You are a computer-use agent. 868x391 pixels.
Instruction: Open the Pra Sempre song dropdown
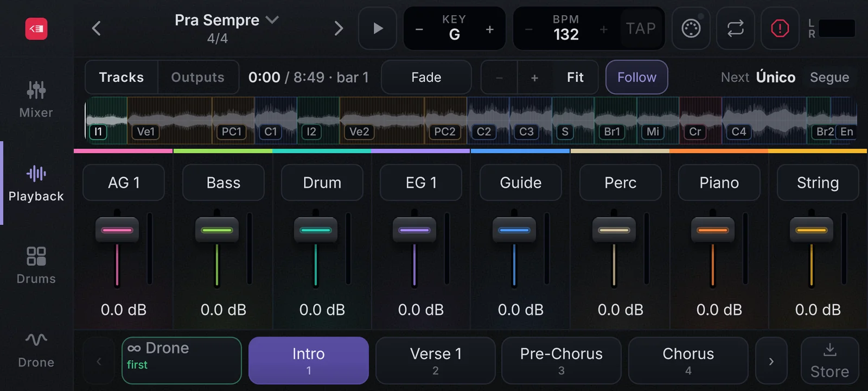click(x=227, y=20)
